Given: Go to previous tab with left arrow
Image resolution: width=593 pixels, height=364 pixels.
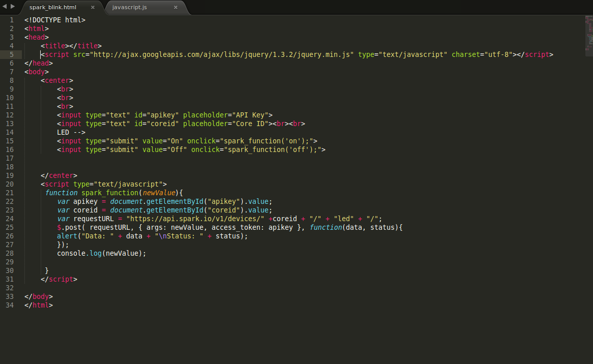Looking at the screenshot, I should coord(5,7).
